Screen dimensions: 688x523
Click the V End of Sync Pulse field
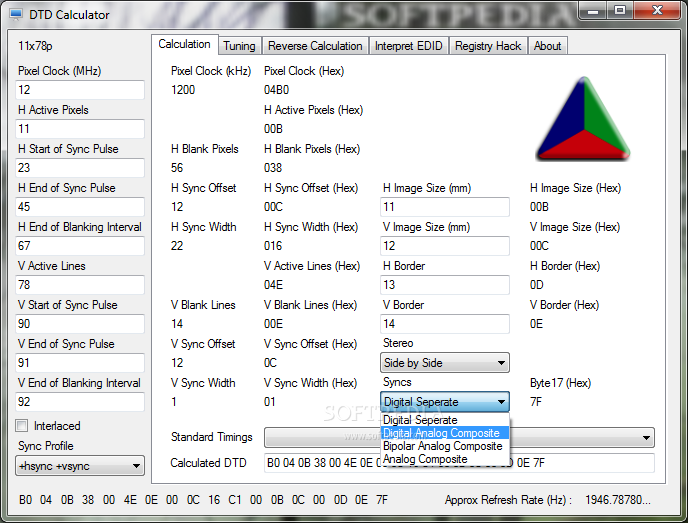click(80, 363)
